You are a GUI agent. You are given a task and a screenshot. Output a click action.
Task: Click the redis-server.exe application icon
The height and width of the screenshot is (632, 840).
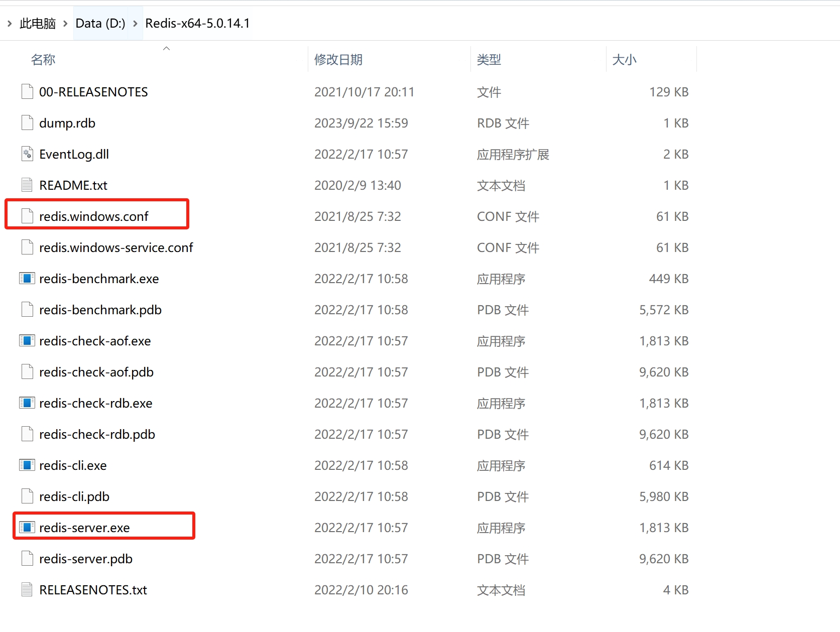27,527
